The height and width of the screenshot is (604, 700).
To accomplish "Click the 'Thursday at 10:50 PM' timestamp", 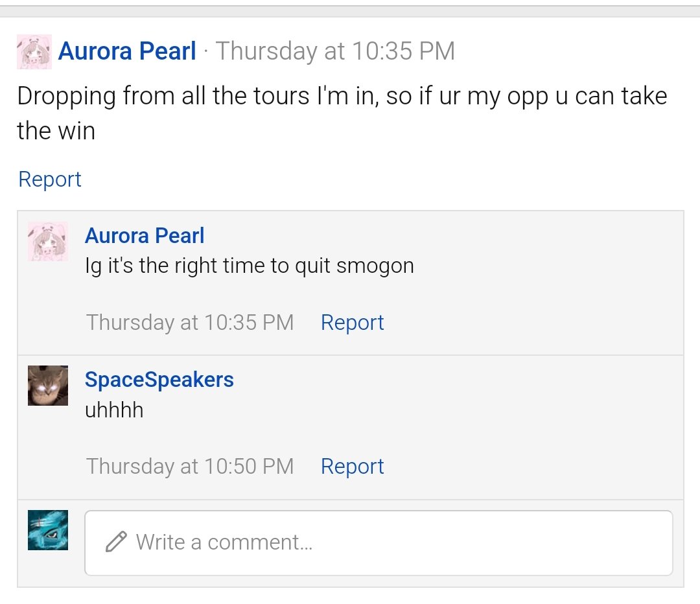I will (190, 467).
